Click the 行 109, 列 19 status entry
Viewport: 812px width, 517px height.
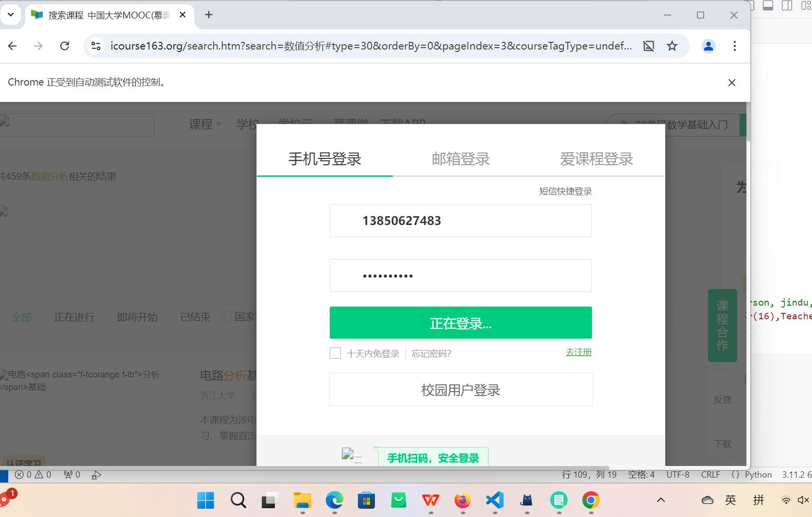pyautogui.click(x=589, y=475)
